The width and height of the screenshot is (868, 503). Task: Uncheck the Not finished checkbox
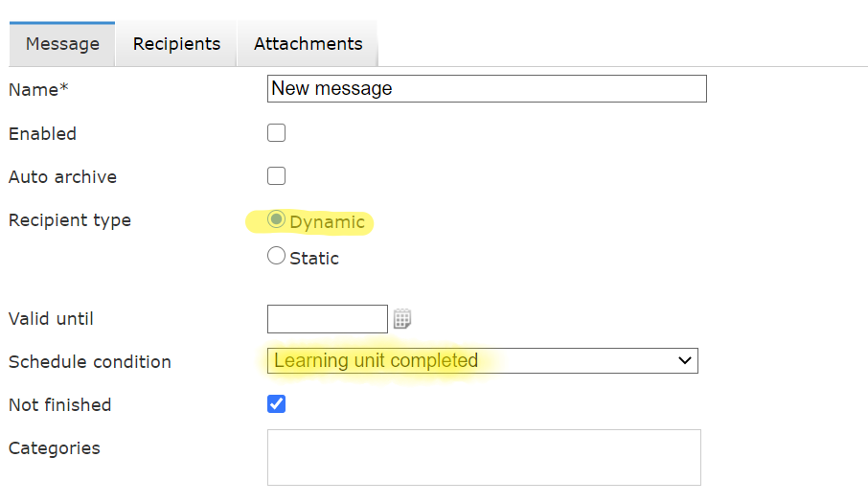coord(276,404)
